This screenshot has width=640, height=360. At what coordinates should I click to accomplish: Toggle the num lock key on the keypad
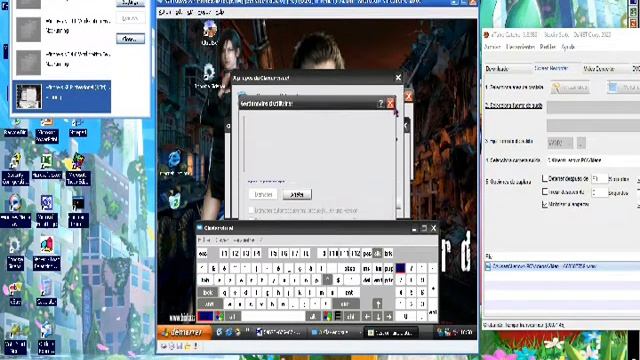click(x=400, y=268)
